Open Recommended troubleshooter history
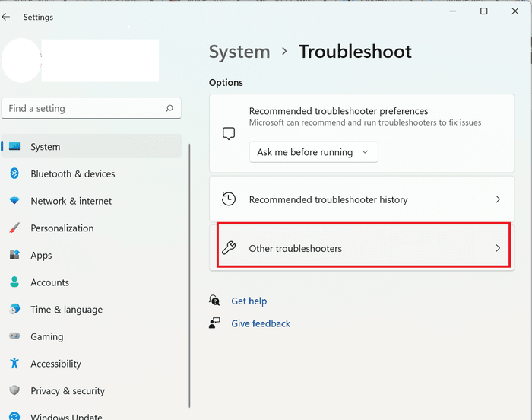The image size is (532, 420). point(362,199)
